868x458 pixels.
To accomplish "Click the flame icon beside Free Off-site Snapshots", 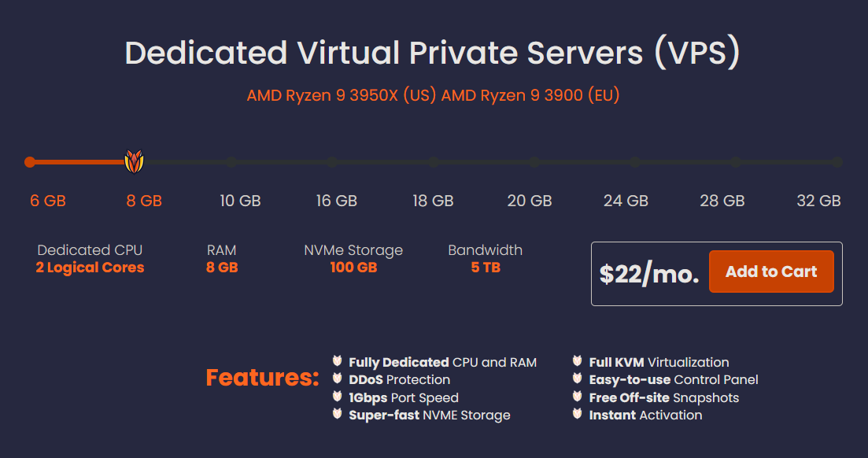I will [578, 397].
